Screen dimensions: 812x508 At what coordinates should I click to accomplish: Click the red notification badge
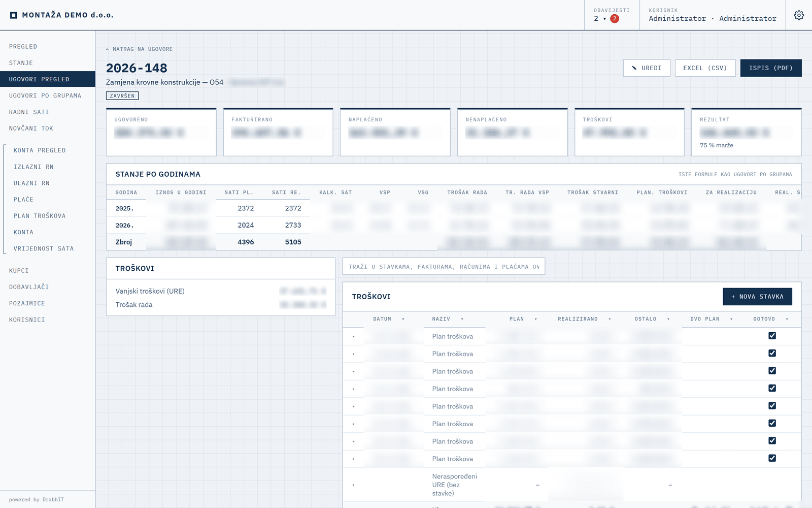[615, 19]
